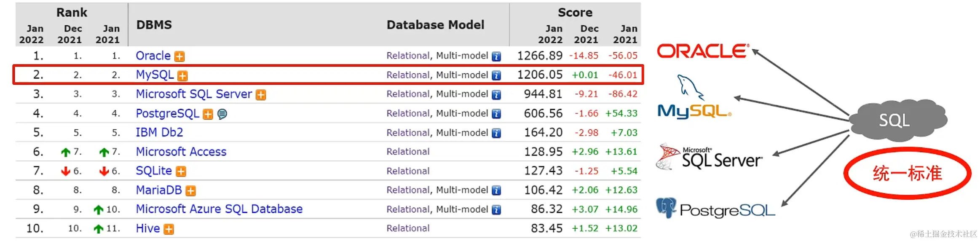This screenshot has height=241, width=980.
Task: Click the plus icon next to MySQL
Action: (x=182, y=76)
